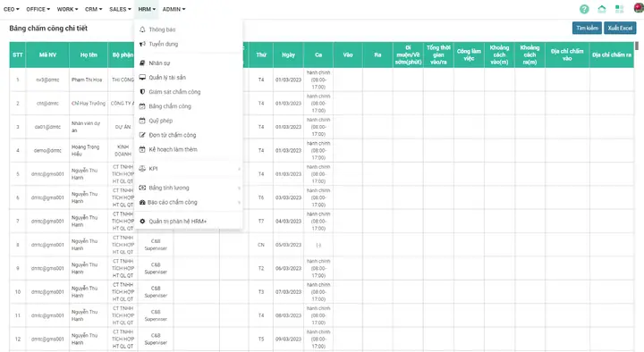Click date cell 07/03/2023

point(288,292)
